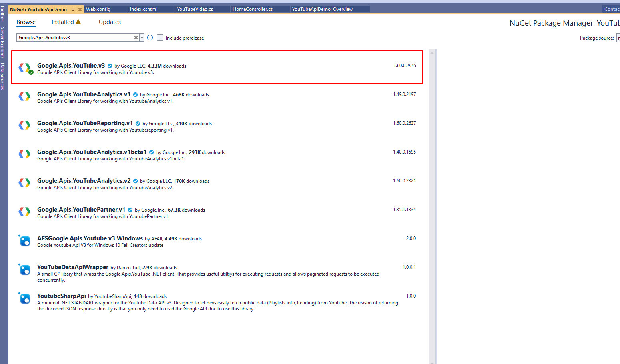Click version number 1.40.0.1595
The width and height of the screenshot is (620, 364).
coord(404,152)
